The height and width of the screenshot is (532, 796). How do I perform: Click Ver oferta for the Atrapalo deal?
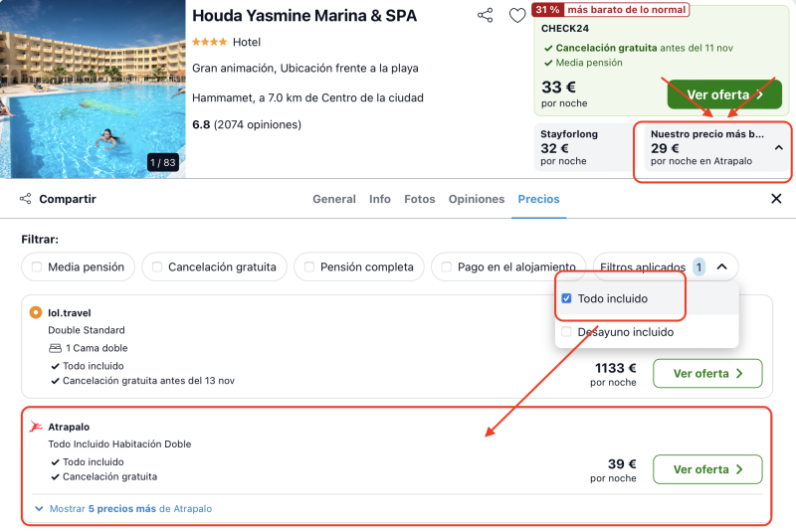(x=707, y=469)
